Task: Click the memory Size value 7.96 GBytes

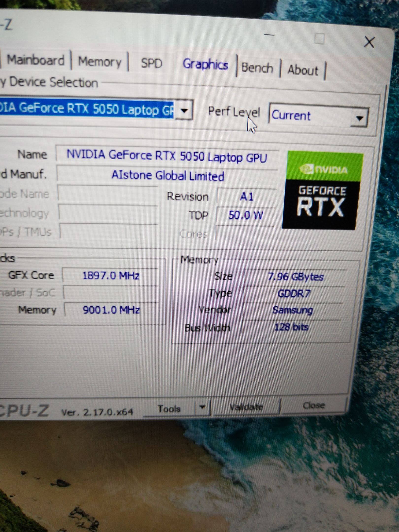Action: (295, 277)
